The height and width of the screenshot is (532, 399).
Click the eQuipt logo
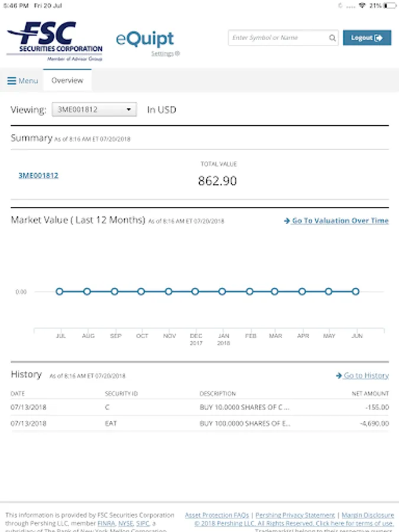(145, 40)
